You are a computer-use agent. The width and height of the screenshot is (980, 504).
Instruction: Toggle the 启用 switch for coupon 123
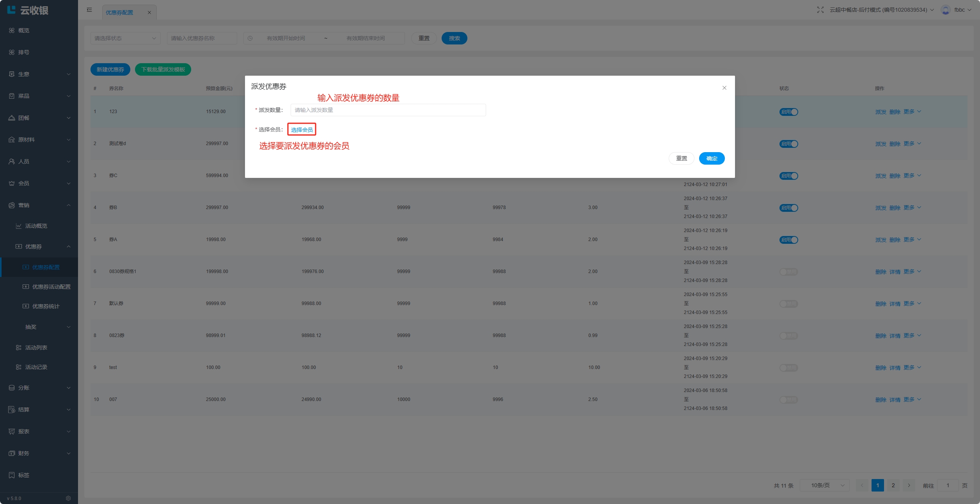coord(788,112)
